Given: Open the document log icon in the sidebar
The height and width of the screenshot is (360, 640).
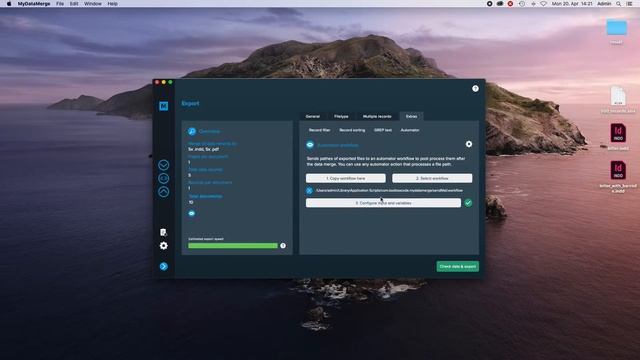Looking at the screenshot, I should pos(163,232).
